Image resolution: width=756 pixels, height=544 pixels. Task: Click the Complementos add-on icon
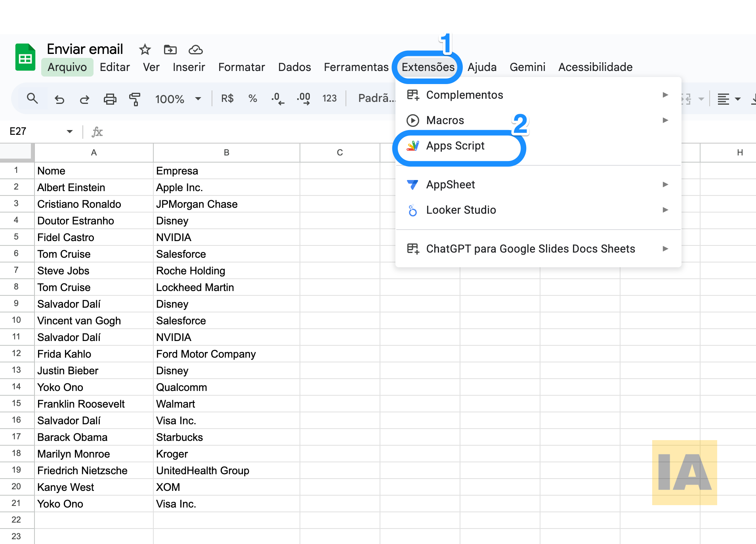413,95
